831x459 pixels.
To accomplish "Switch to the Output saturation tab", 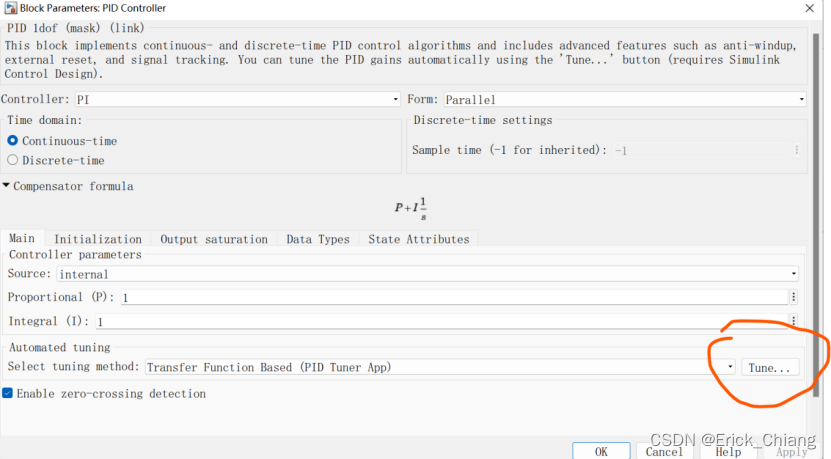I will click(214, 239).
